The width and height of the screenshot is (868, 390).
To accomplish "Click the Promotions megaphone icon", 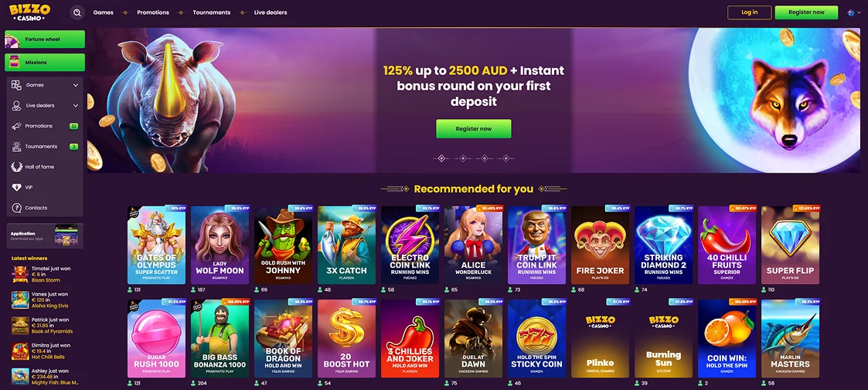I will [x=16, y=126].
